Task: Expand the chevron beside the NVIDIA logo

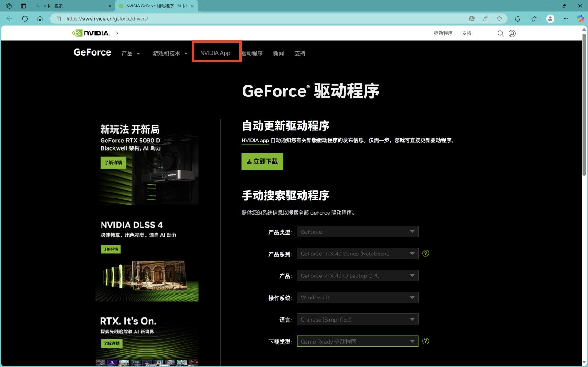Action: [x=117, y=33]
